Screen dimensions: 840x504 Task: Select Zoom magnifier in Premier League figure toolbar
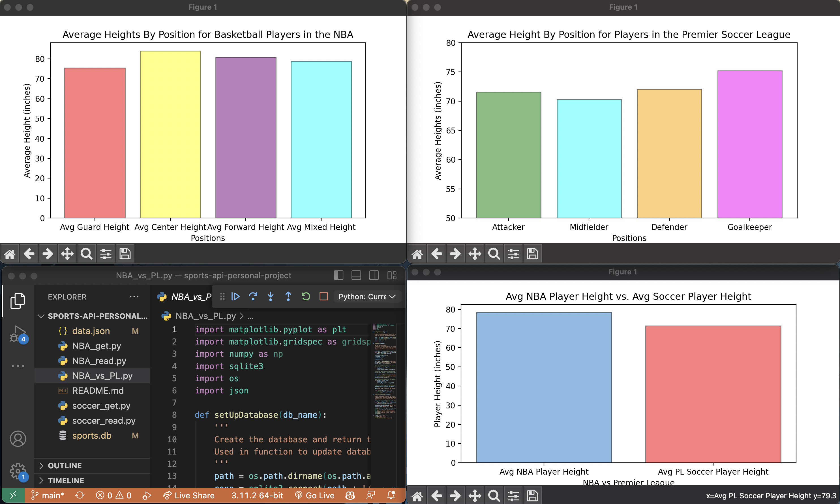click(x=494, y=254)
